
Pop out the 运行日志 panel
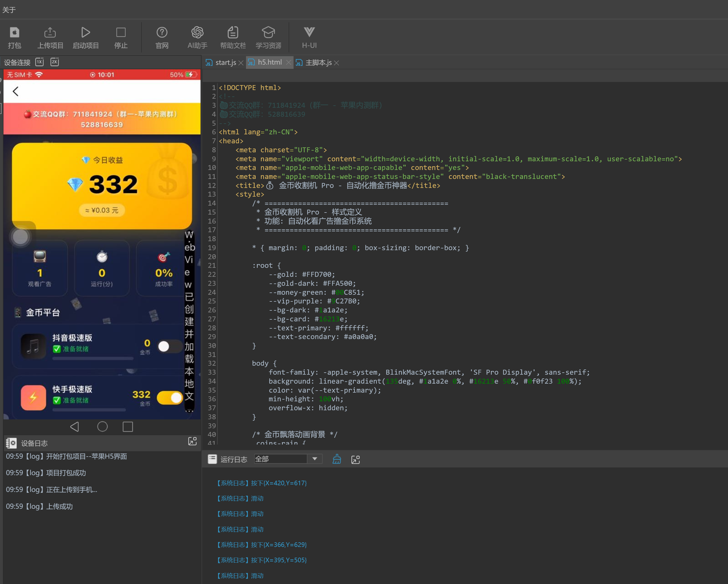[x=355, y=459]
